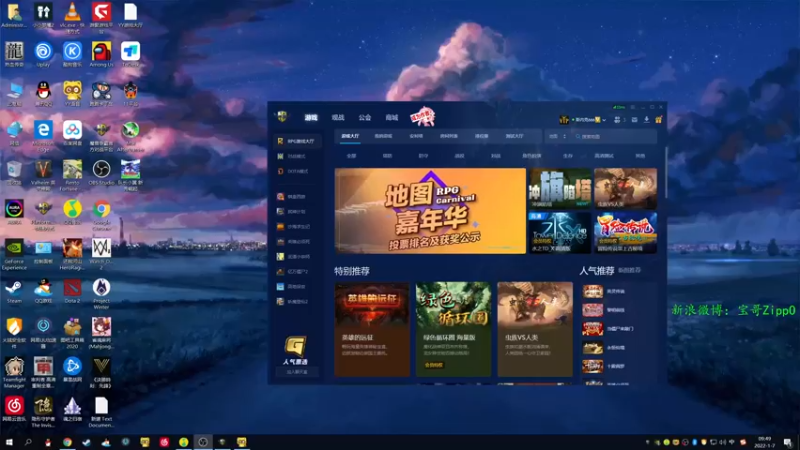Click the pink promotional mascot badge in header
800x450 pixels.
coord(422,117)
